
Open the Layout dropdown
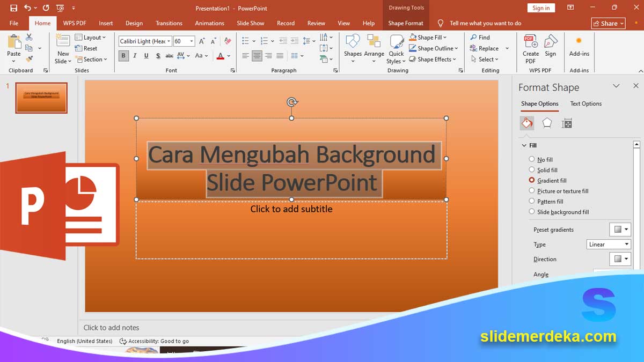tap(90, 38)
